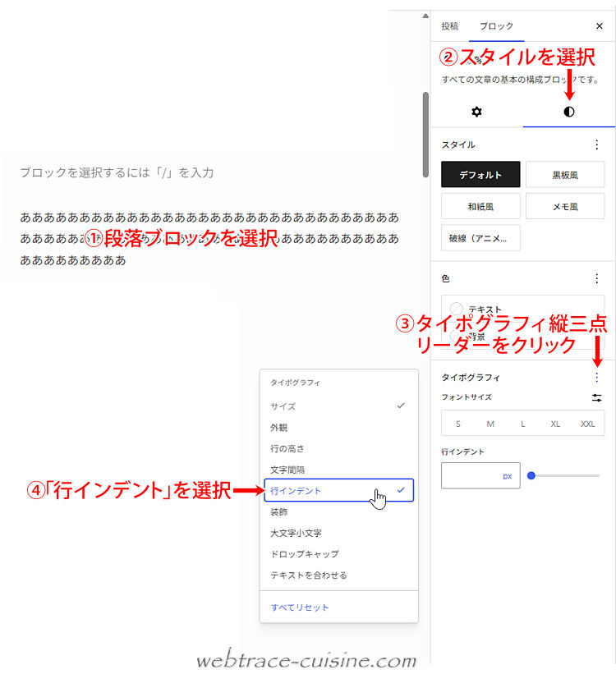Switch to the ブロック tab
Image resolution: width=616 pixels, height=674 pixels.
point(496,26)
